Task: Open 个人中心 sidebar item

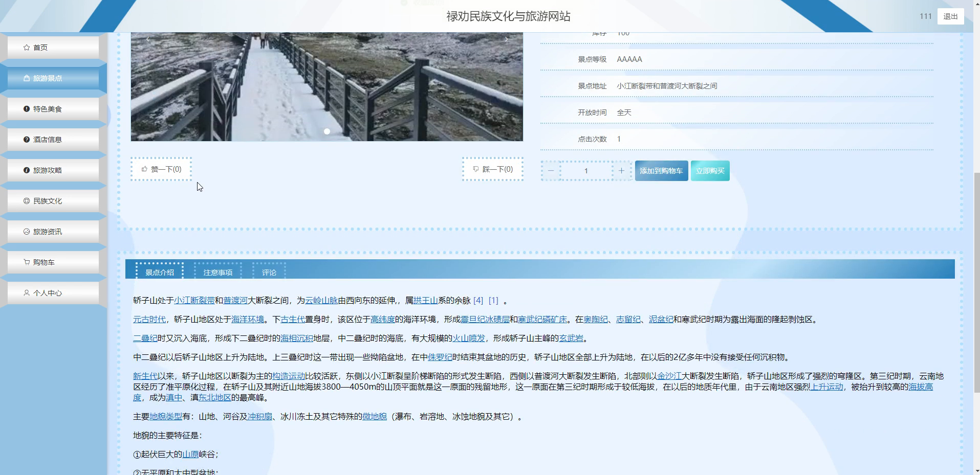Action: tap(53, 293)
